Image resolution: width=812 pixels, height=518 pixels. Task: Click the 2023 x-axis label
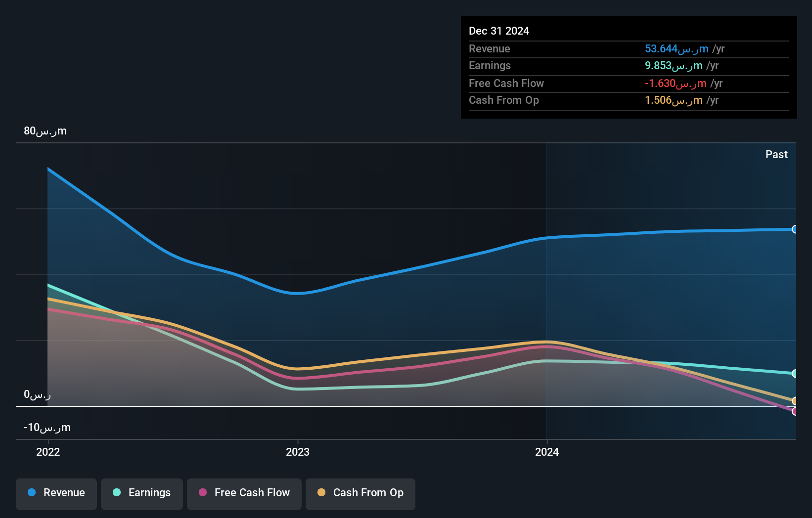(x=298, y=452)
